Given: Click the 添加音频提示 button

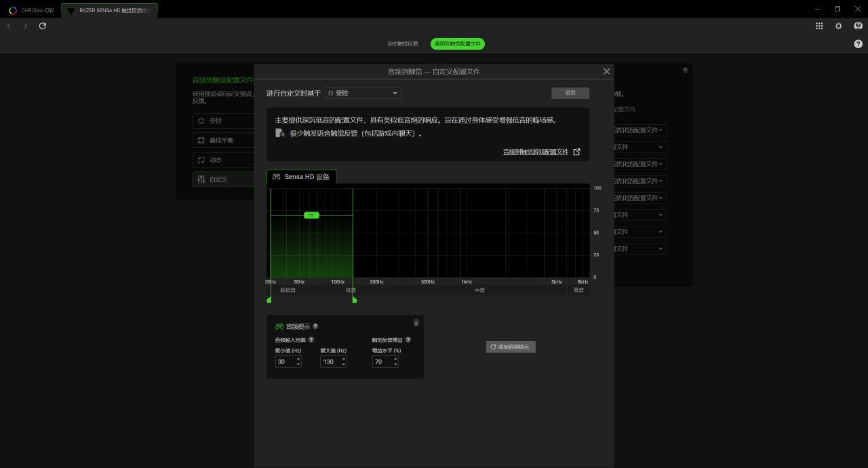Looking at the screenshot, I should click(511, 347).
